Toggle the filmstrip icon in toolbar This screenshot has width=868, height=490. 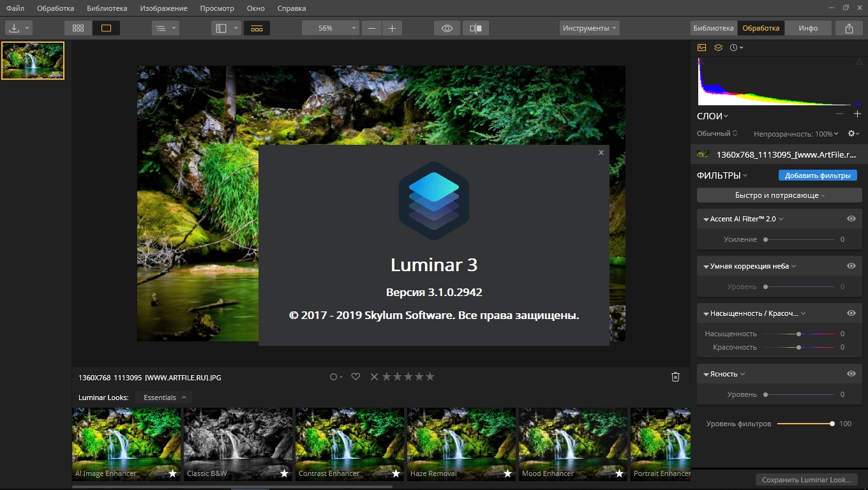(x=257, y=28)
